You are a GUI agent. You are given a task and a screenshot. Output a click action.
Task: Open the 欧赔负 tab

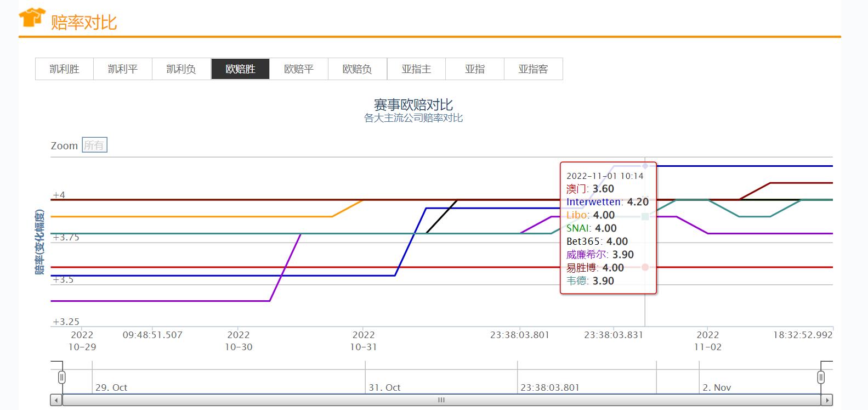click(358, 69)
